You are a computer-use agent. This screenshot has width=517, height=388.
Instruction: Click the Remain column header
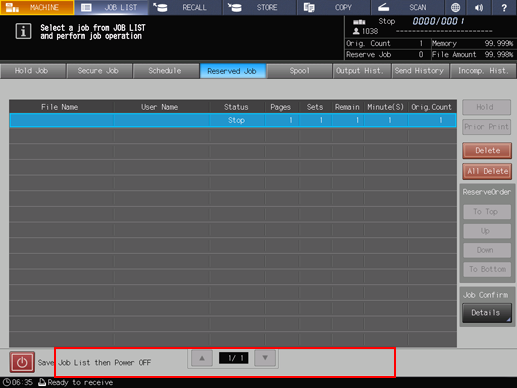tap(347, 107)
